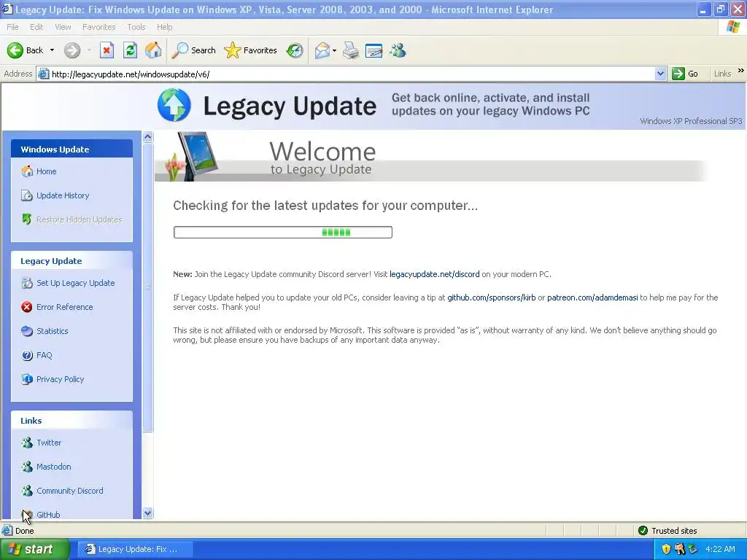Click the Restore Hidden Updates item

click(x=72, y=219)
